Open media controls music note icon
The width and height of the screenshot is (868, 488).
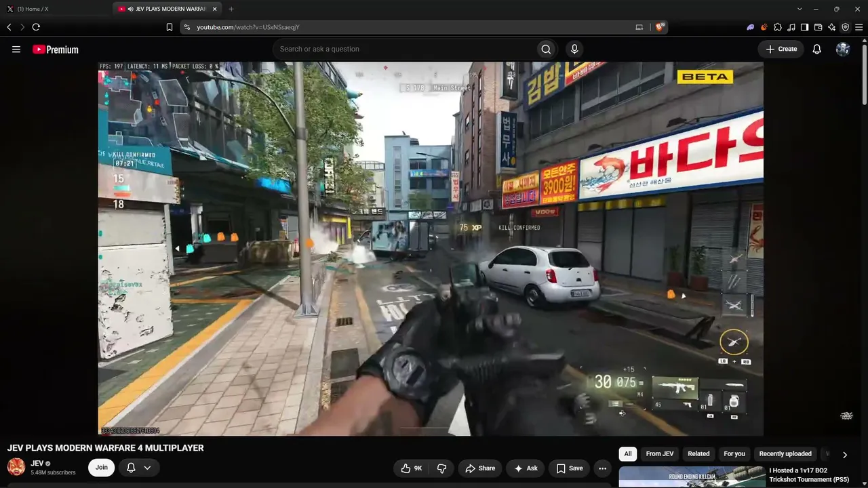coord(791,27)
